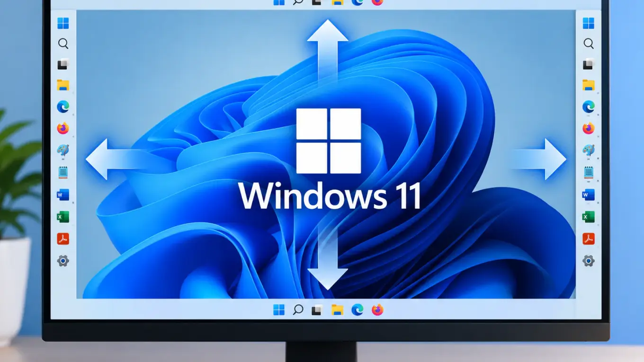This screenshot has height=362, width=644.
Task: Open Paint from the left vertical taskbar
Action: [x=63, y=150]
